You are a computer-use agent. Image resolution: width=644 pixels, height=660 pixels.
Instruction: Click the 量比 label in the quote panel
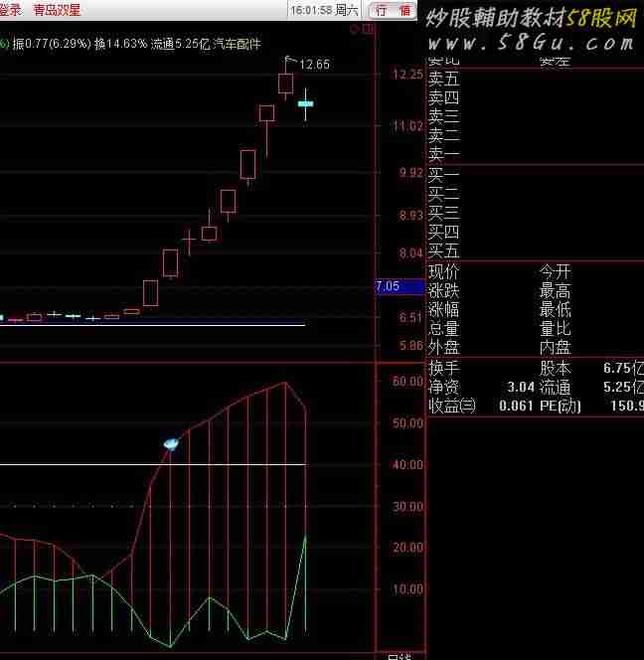coord(556,328)
